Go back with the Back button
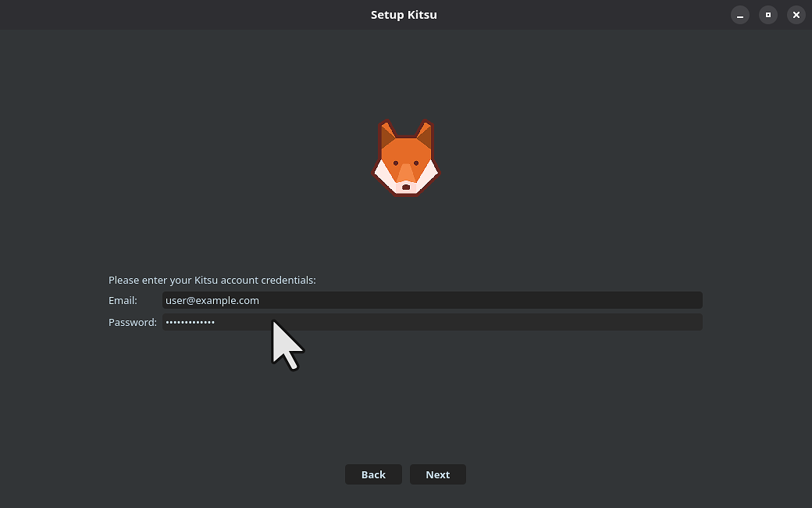Screen dimensions: 812x508 coord(373,474)
